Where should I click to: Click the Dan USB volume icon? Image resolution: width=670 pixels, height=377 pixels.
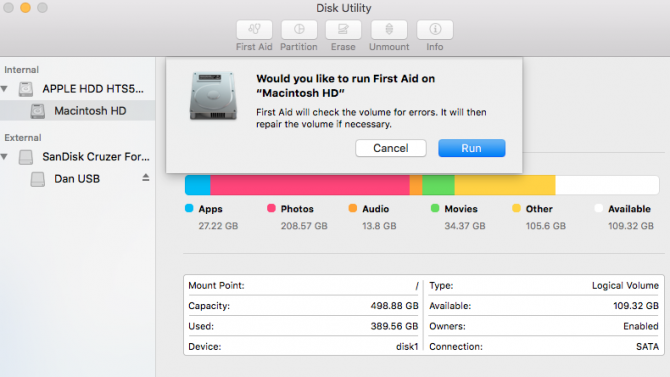point(38,179)
